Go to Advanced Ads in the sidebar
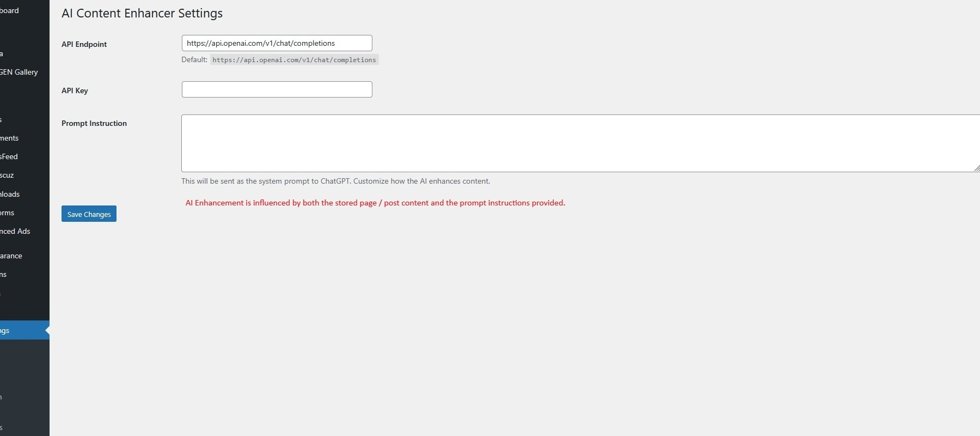Screen dimensions: 980x436 point(16,231)
